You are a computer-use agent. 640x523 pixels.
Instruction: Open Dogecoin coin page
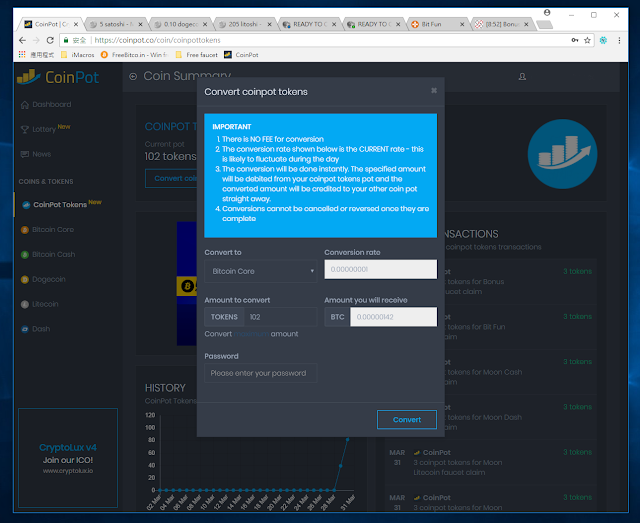click(49, 279)
